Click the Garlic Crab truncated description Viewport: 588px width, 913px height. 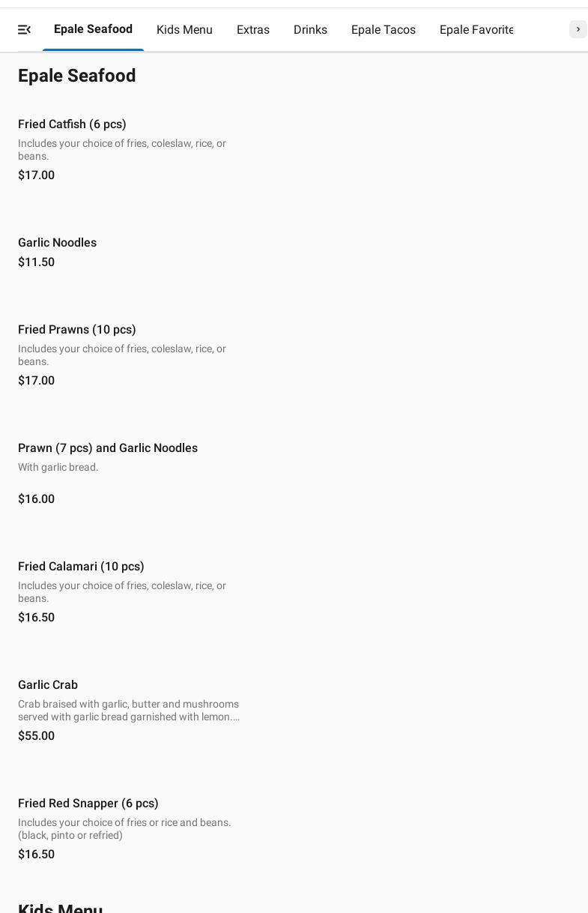129,711
